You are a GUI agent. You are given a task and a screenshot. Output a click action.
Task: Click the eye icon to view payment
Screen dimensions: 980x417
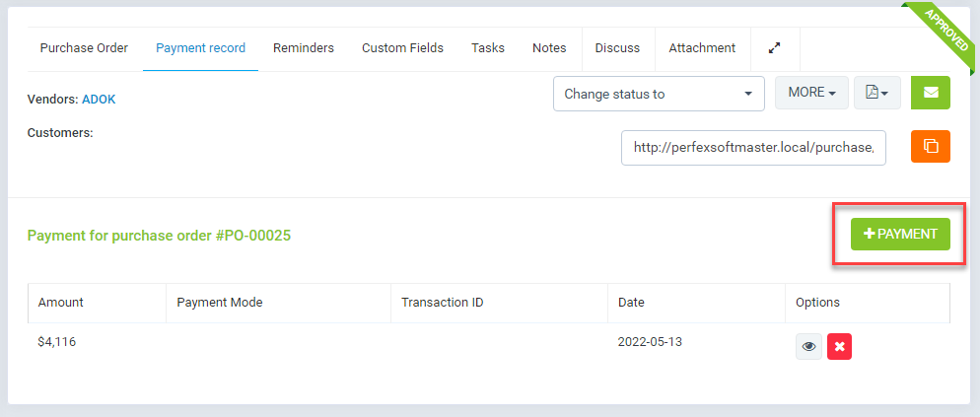(808, 347)
